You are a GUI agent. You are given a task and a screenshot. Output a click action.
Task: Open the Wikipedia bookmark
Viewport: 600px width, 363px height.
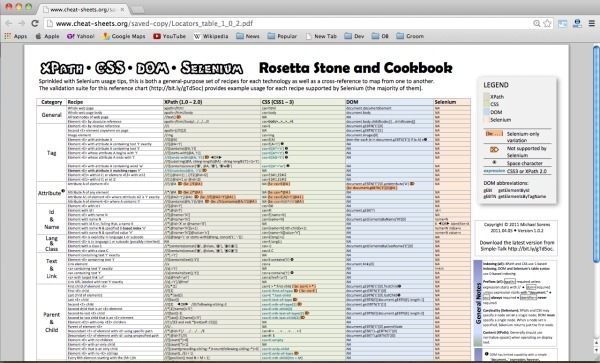(211, 36)
